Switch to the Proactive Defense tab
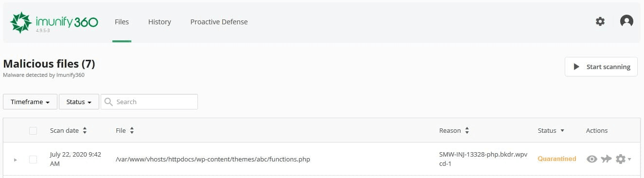The width and height of the screenshot is (644, 178). pos(219,22)
